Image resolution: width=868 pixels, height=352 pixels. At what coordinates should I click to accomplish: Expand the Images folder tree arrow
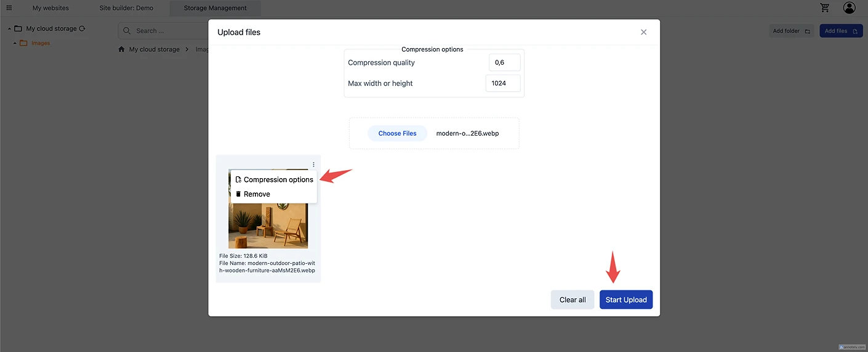click(x=15, y=43)
